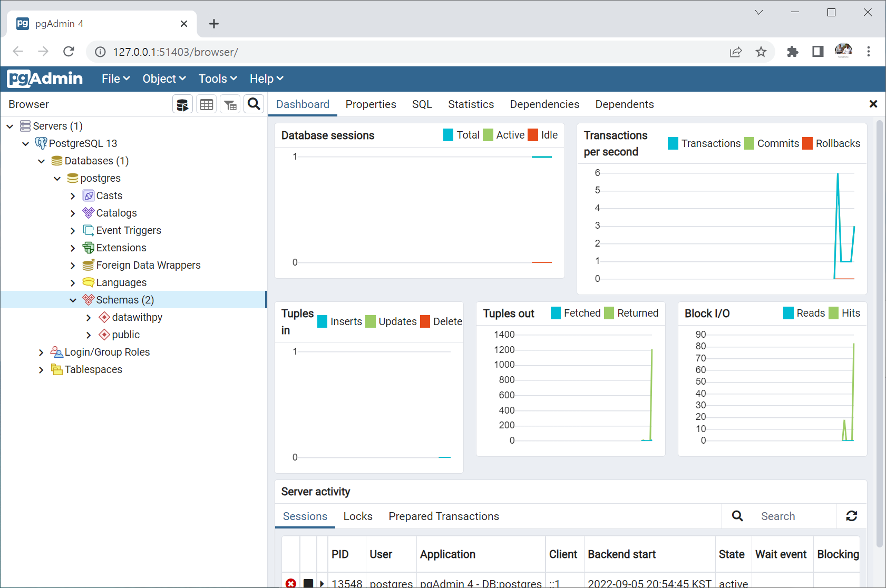Switch to the Properties tab

(371, 104)
